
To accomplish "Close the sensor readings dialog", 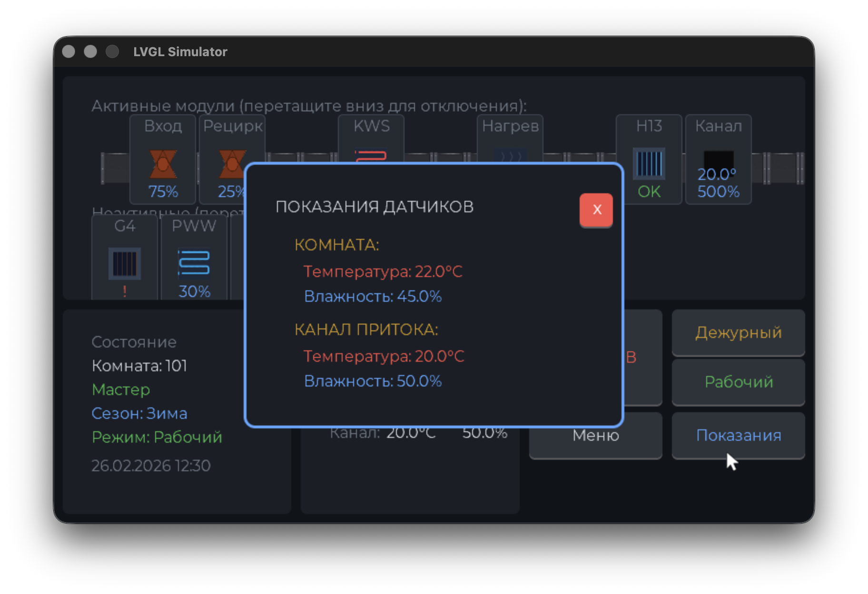I will 596,209.
